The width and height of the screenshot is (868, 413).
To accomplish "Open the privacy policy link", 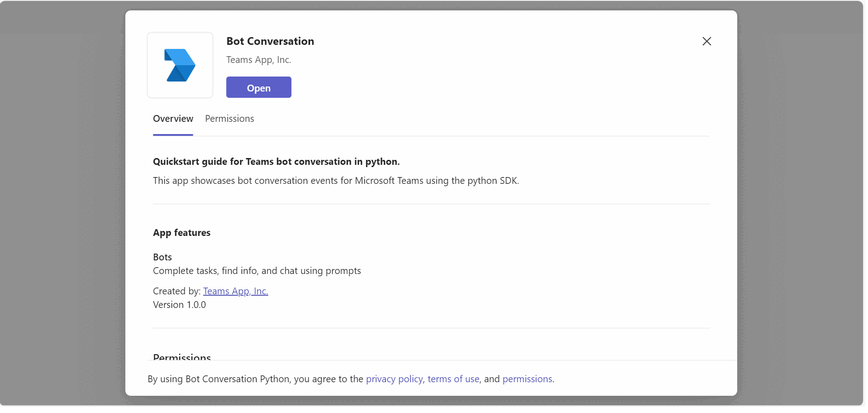I will coord(394,379).
